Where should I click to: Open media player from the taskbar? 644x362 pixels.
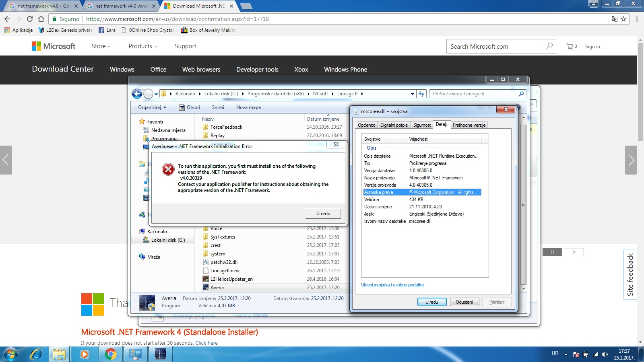[x=84, y=354]
